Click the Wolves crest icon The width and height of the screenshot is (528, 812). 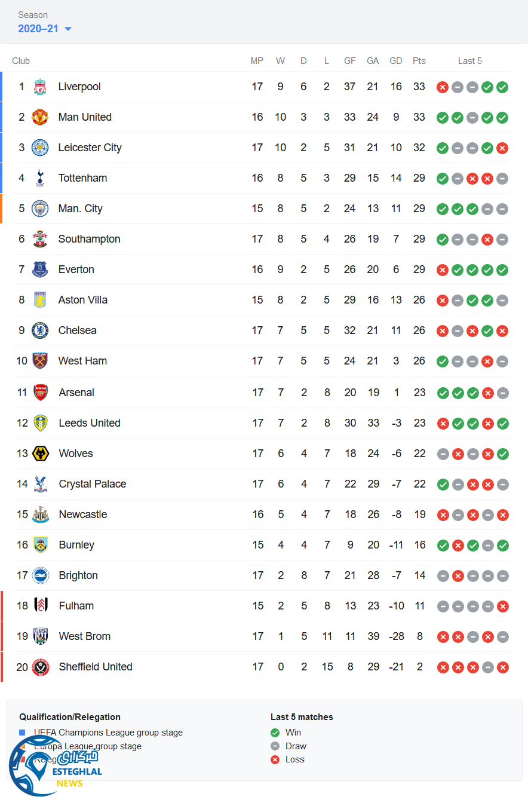41,454
